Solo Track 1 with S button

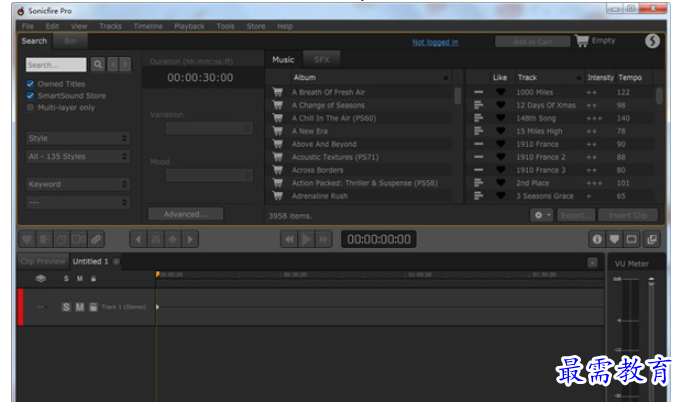coord(66,307)
